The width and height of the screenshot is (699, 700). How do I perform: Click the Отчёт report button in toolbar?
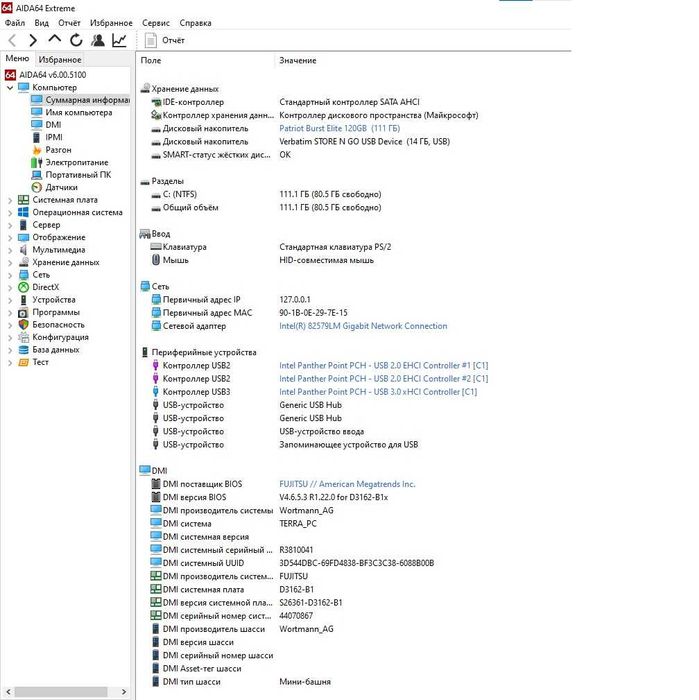click(164, 41)
